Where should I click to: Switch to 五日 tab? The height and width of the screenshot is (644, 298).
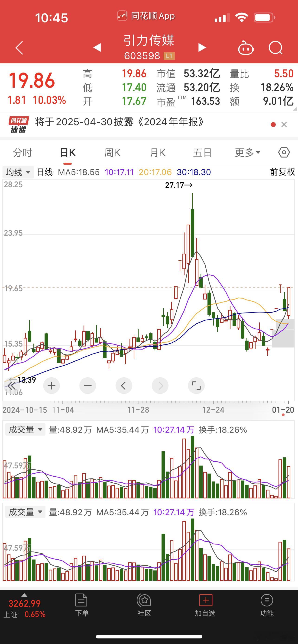click(x=202, y=153)
